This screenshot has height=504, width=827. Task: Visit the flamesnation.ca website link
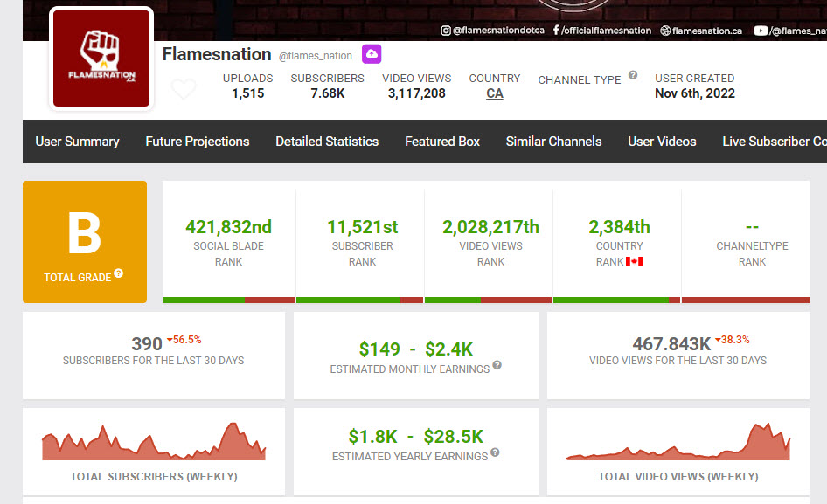click(x=707, y=31)
